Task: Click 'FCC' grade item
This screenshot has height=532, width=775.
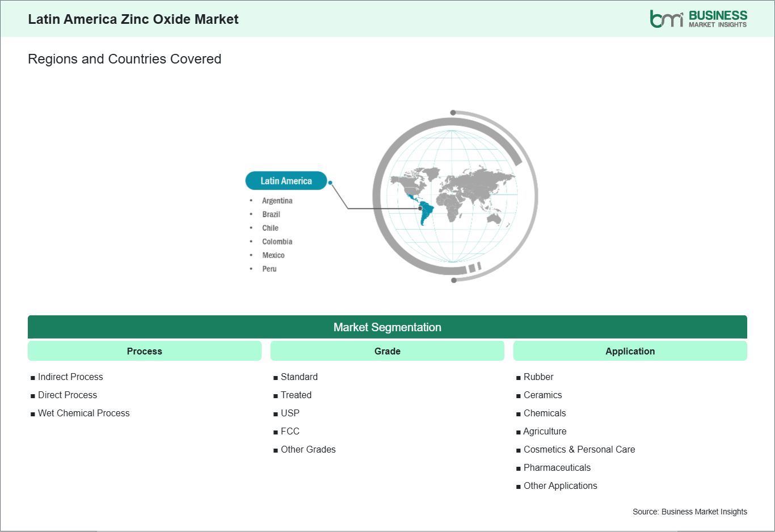Action: (290, 431)
